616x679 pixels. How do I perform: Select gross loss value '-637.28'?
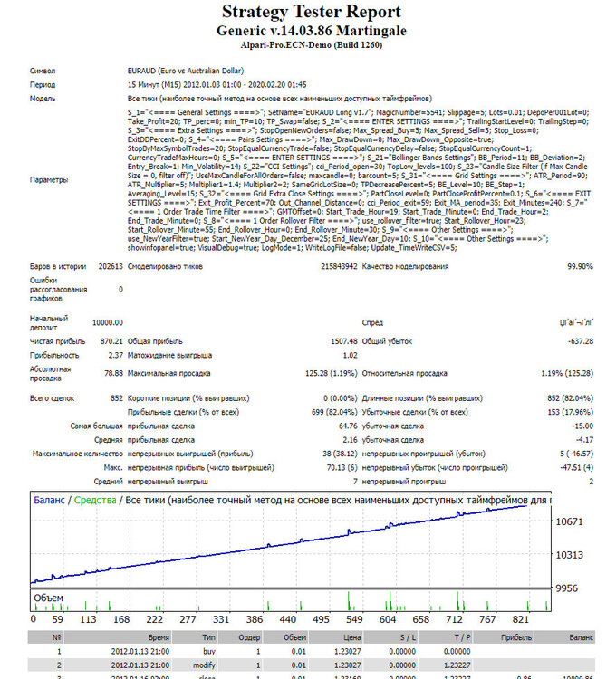(581, 341)
